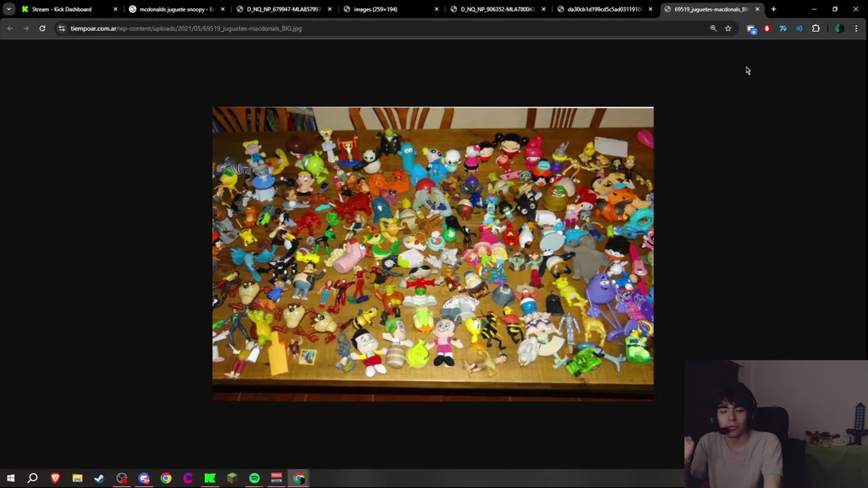Open the purple C app on taskbar

point(188,479)
